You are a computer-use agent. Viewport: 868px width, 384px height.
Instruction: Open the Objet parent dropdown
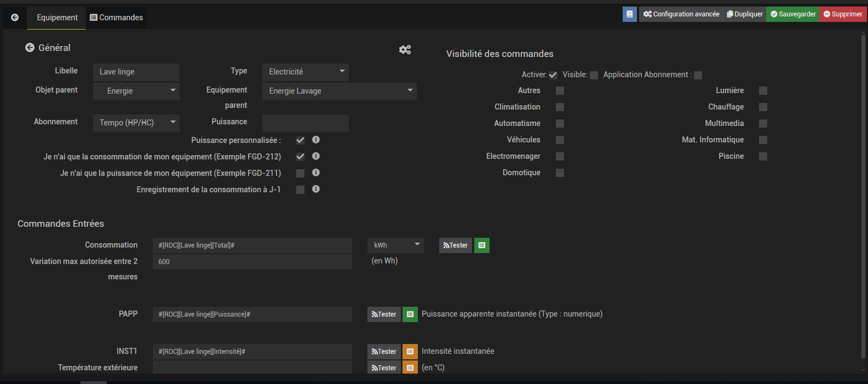pyautogui.click(x=136, y=91)
